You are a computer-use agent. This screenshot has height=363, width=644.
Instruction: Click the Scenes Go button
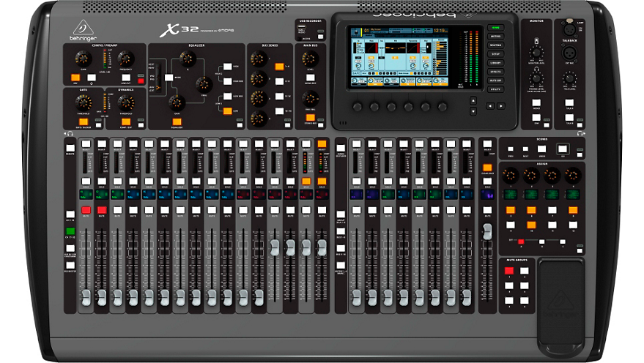562,149
